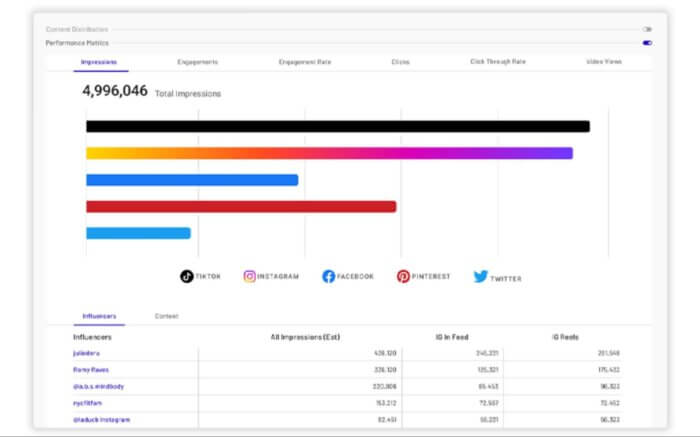700x437 pixels.
Task: Open the nycfitfam influencer link
Action: click(x=88, y=402)
